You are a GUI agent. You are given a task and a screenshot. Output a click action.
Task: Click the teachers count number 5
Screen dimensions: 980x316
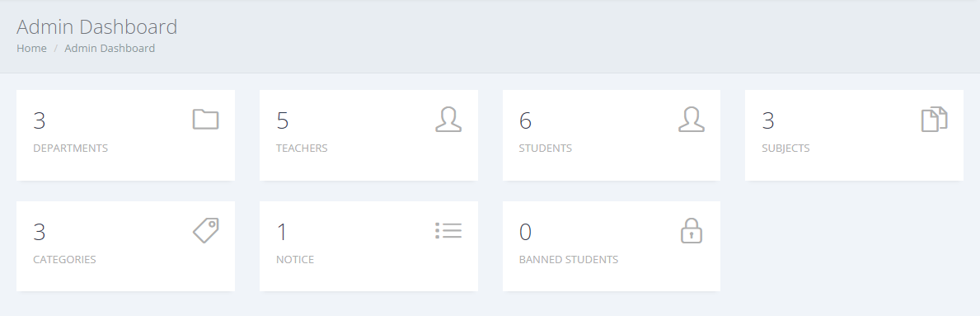click(x=283, y=120)
